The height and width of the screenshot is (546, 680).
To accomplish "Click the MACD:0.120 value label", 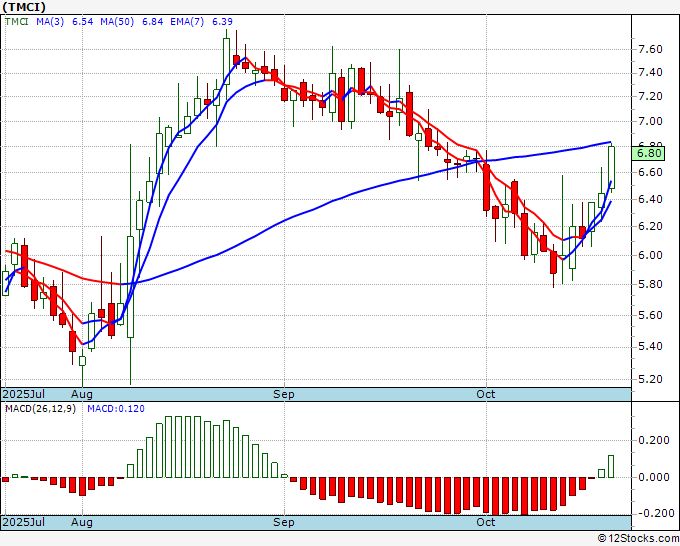I will (116, 409).
